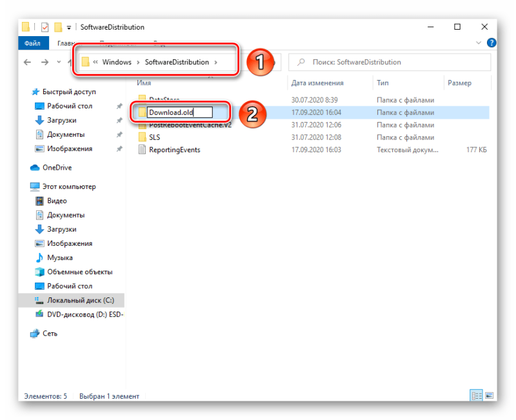Open the Customize Quick Access Toolbar dropdown
This screenshot has width=516, height=420.
[69, 28]
